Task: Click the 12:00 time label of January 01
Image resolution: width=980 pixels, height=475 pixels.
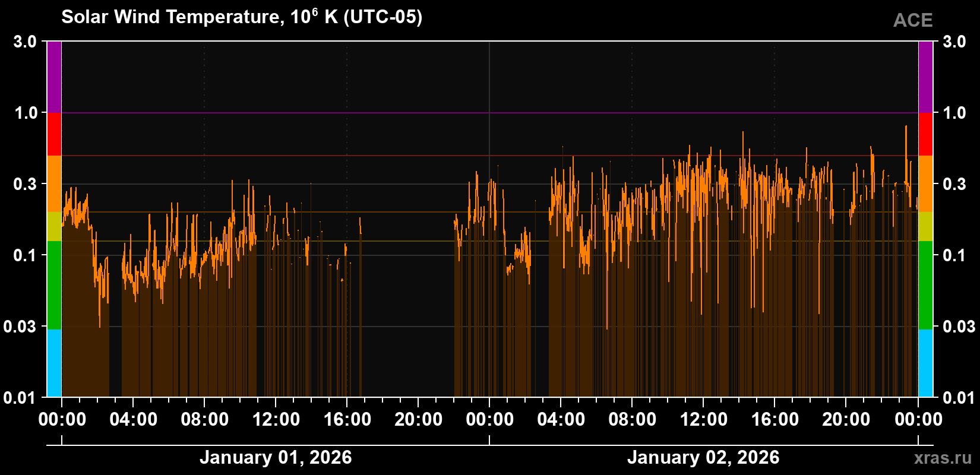Action: [x=276, y=420]
